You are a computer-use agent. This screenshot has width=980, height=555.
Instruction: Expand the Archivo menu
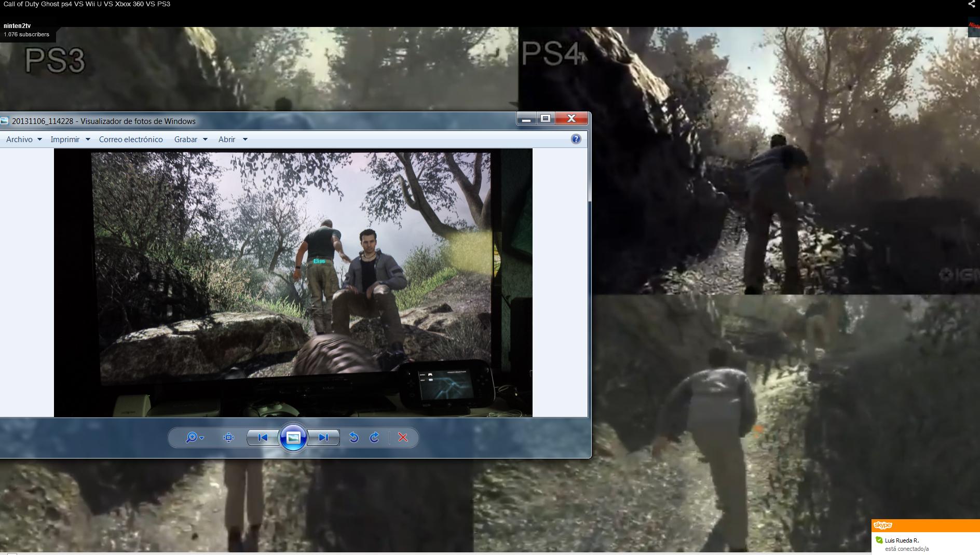point(24,140)
